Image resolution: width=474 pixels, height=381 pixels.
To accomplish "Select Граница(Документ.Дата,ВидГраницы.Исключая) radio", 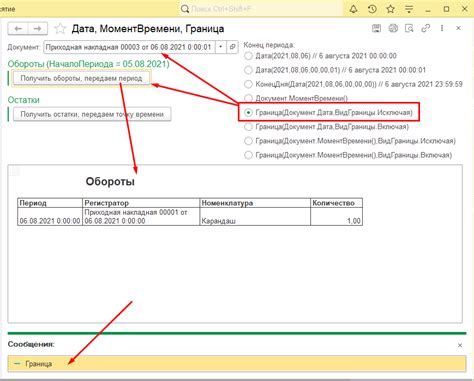I will [x=248, y=113].
